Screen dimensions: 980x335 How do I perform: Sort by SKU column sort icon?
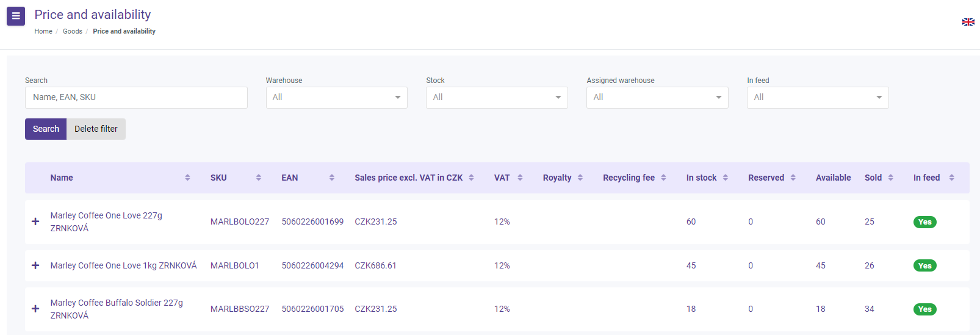click(259, 178)
